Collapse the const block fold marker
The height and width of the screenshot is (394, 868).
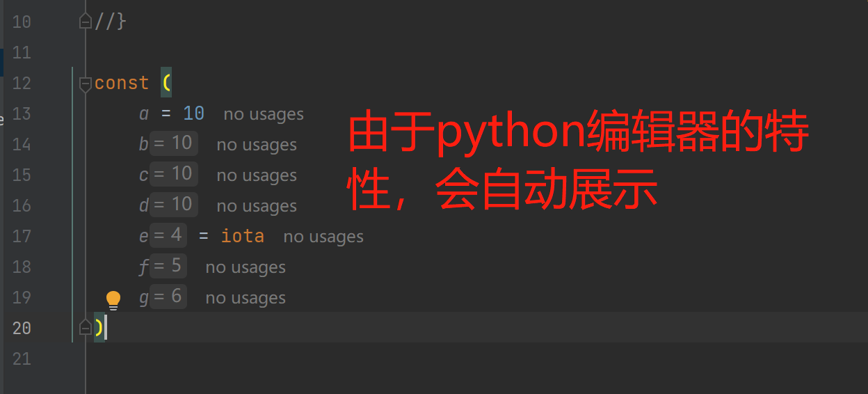tap(86, 84)
